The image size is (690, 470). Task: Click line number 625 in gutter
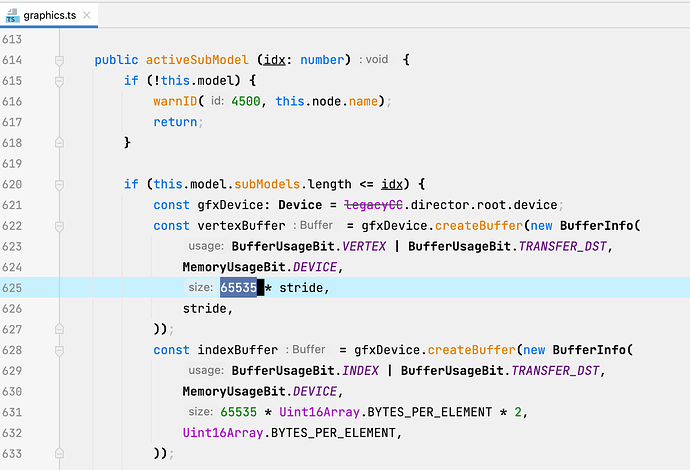(12, 288)
